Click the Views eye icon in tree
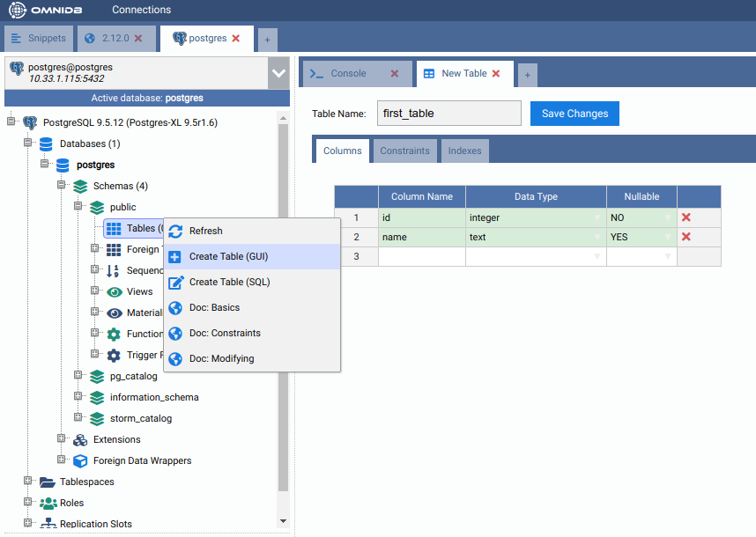 (x=114, y=291)
